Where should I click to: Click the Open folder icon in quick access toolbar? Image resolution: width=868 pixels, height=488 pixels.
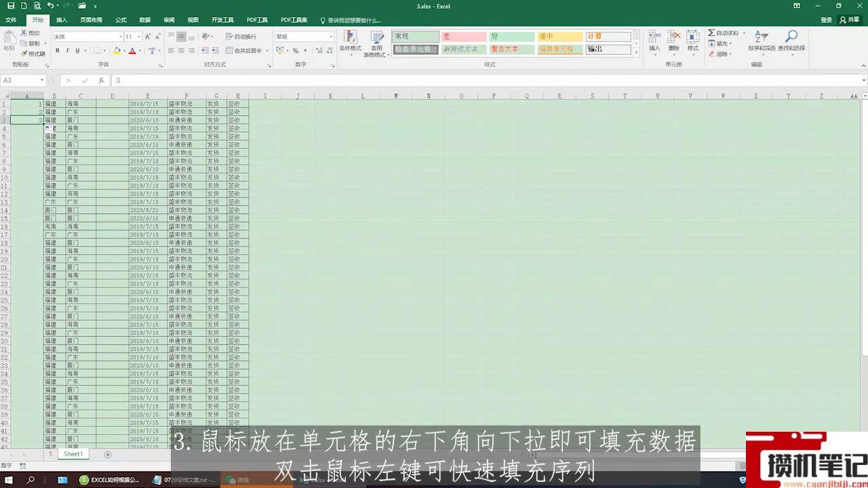tap(82, 5)
